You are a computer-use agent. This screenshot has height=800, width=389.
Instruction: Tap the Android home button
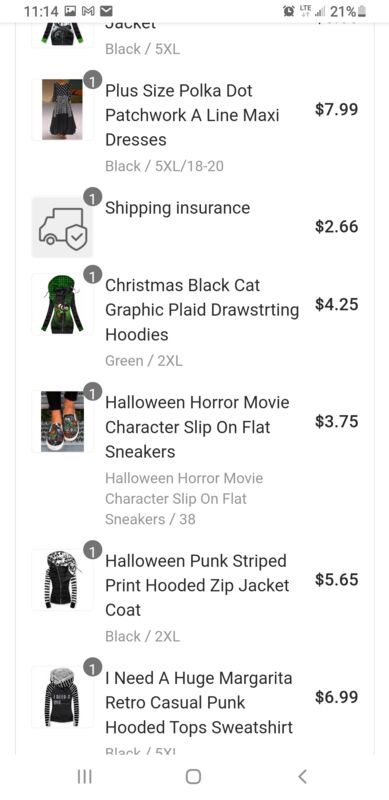point(193,776)
